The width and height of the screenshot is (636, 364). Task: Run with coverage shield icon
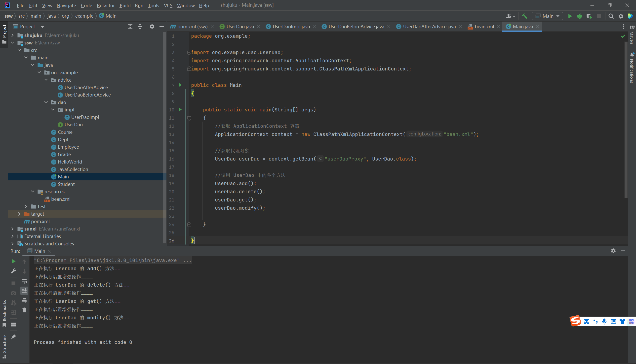[589, 16]
